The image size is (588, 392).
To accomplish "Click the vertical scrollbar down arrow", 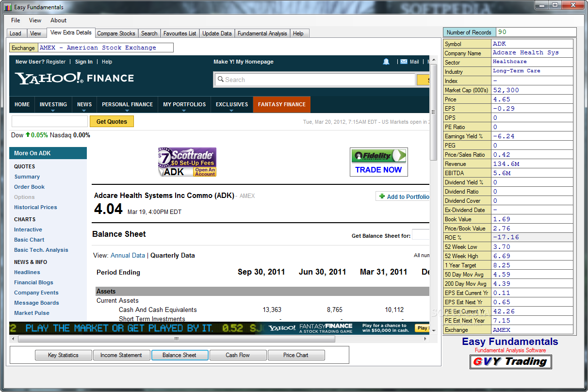I will [x=434, y=331].
